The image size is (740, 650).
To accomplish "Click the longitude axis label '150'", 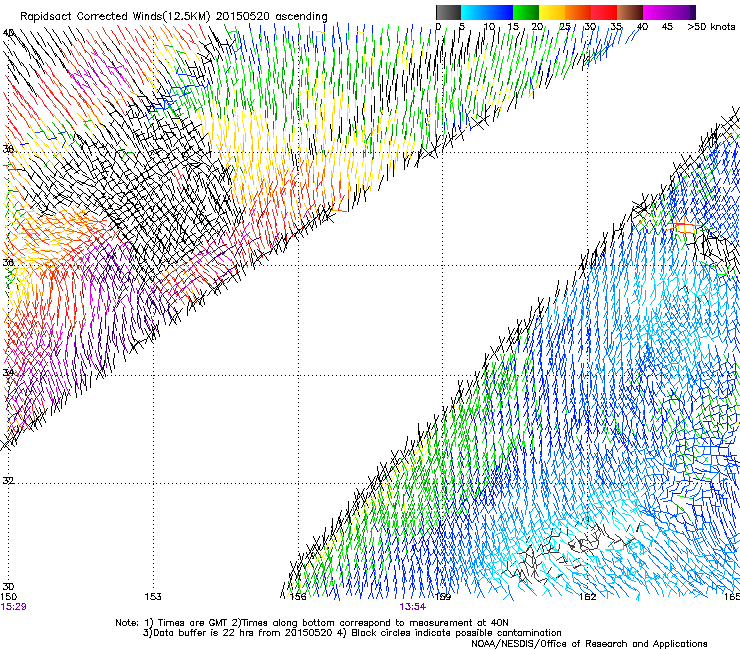I will point(9,597).
